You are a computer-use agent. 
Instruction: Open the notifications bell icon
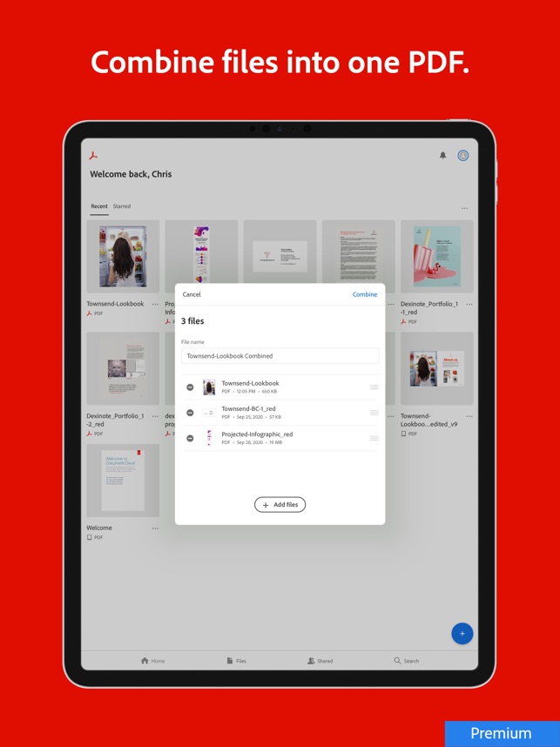442,155
